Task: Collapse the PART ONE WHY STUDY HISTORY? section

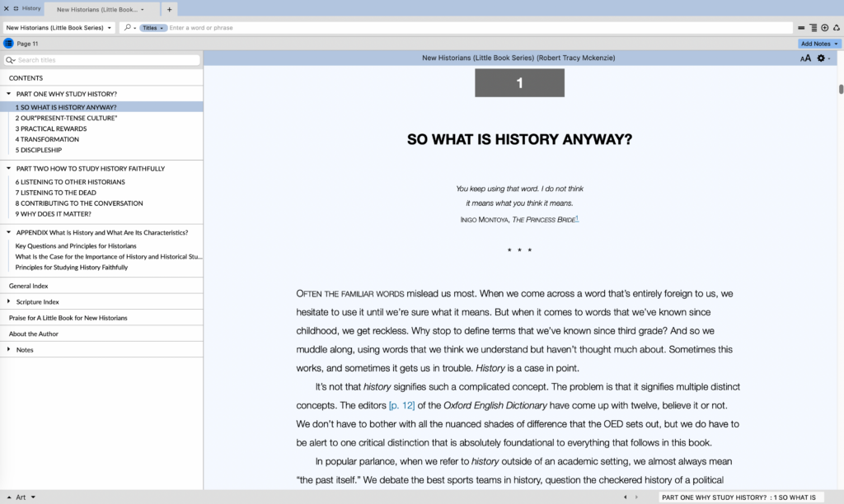Action: pos(7,93)
